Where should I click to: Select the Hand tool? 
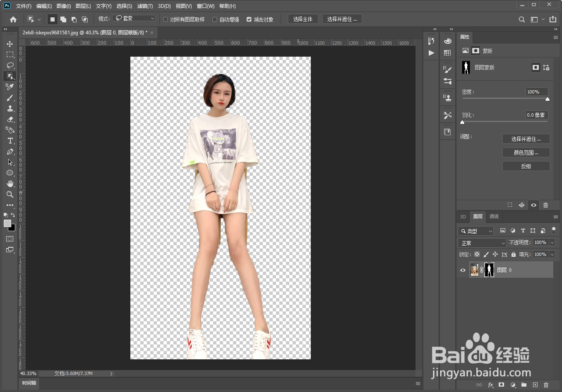(x=10, y=184)
